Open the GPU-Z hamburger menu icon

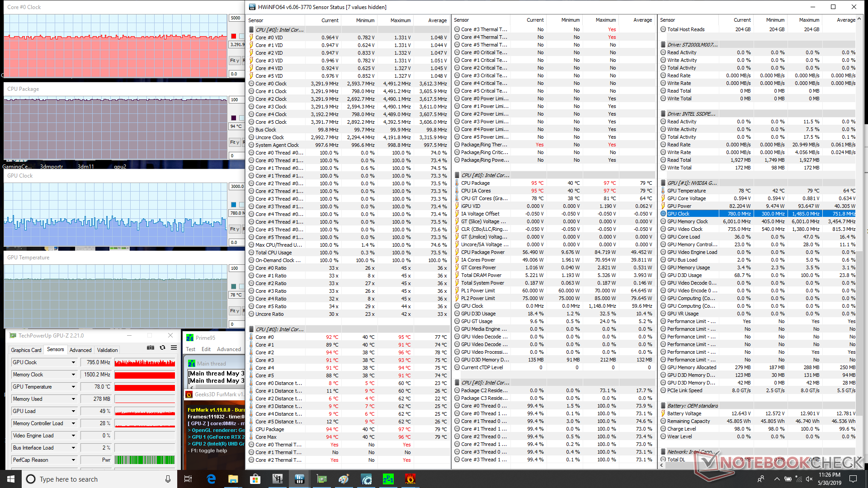coord(174,347)
